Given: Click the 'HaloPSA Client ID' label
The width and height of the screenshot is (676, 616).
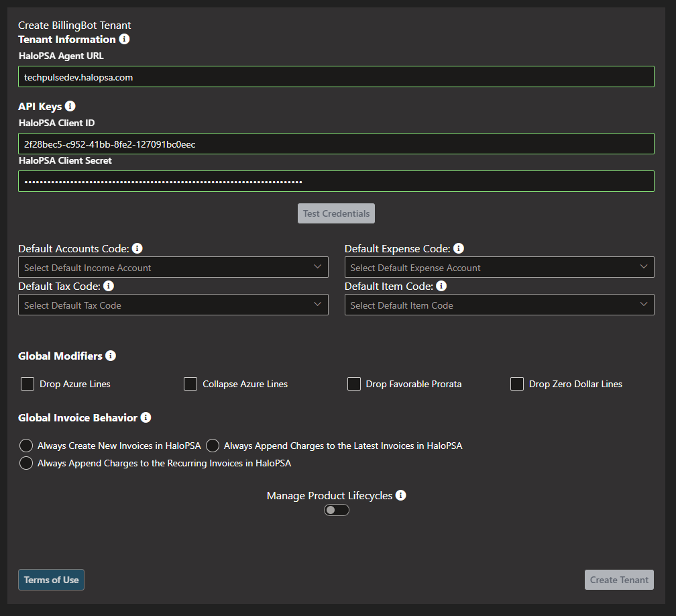Looking at the screenshot, I should pyautogui.click(x=57, y=123).
